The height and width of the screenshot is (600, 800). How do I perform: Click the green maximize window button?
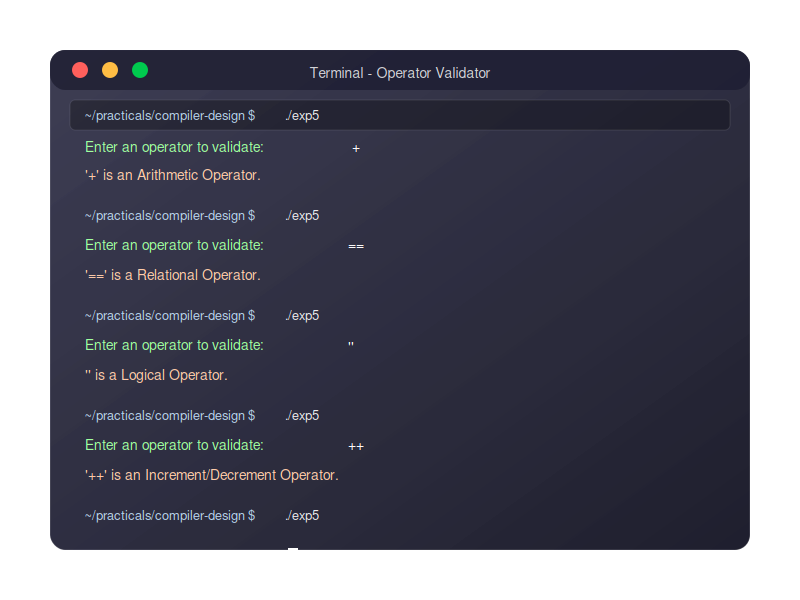pyautogui.click(x=140, y=70)
